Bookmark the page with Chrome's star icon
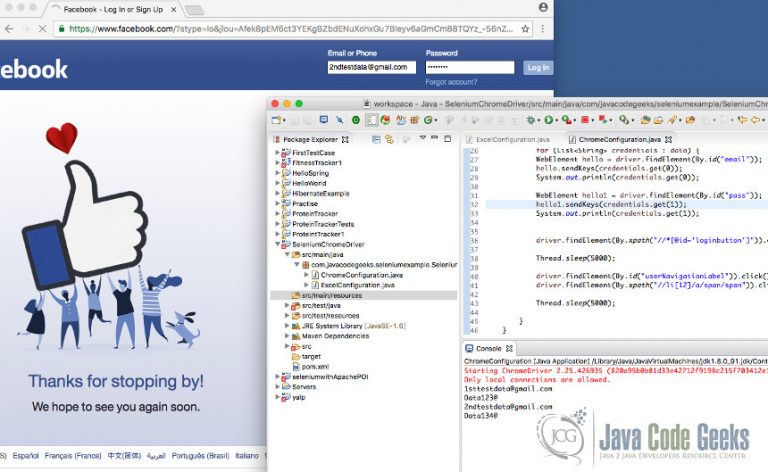The width and height of the screenshot is (768, 472). (525, 29)
